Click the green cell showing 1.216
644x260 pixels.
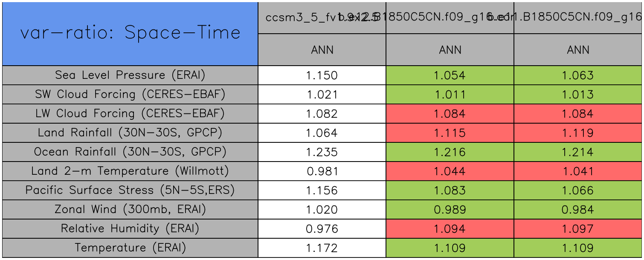pos(450,152)
